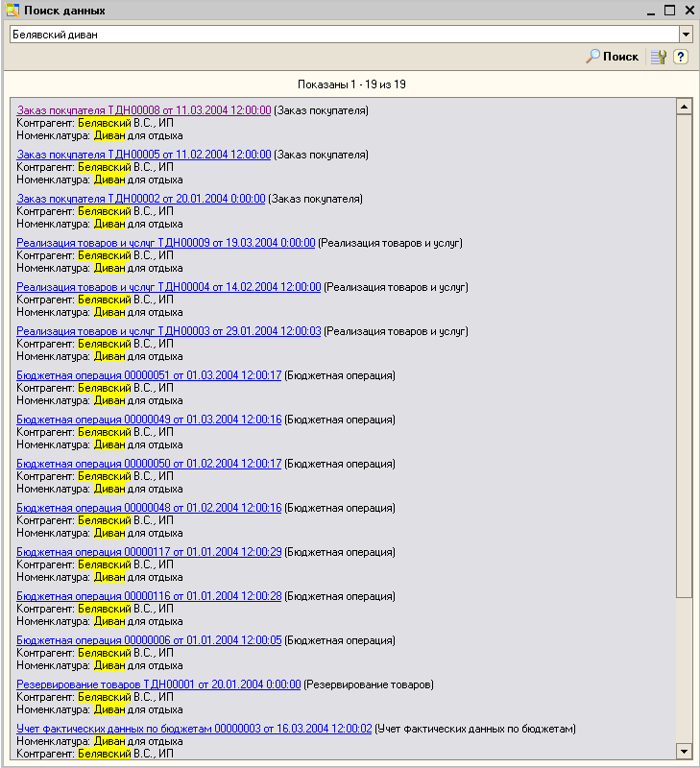Open Резервирование товаров ТДН00001 link
The image size is (700, 768).
pyautogui.click(x=158, y=684)
